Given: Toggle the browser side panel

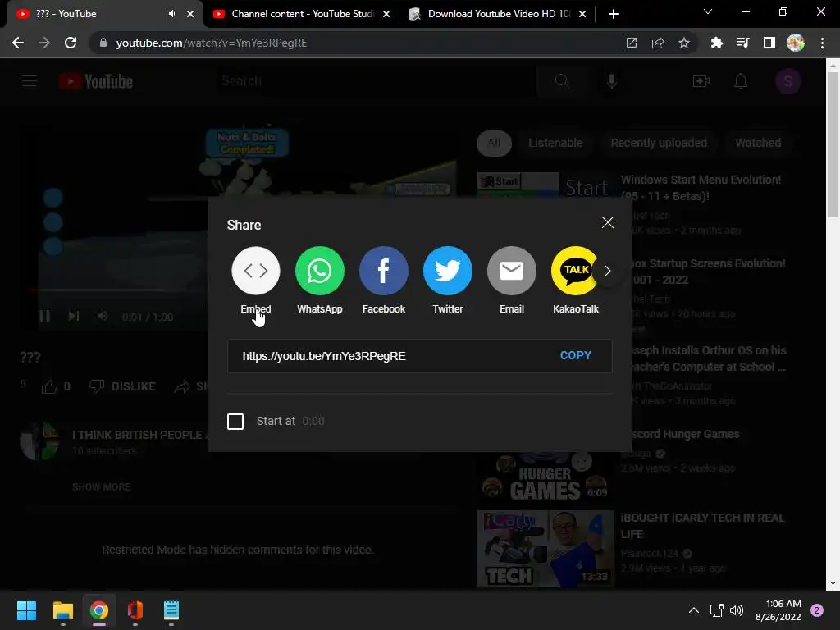Looking at the screenshot, I should (769, 43).
